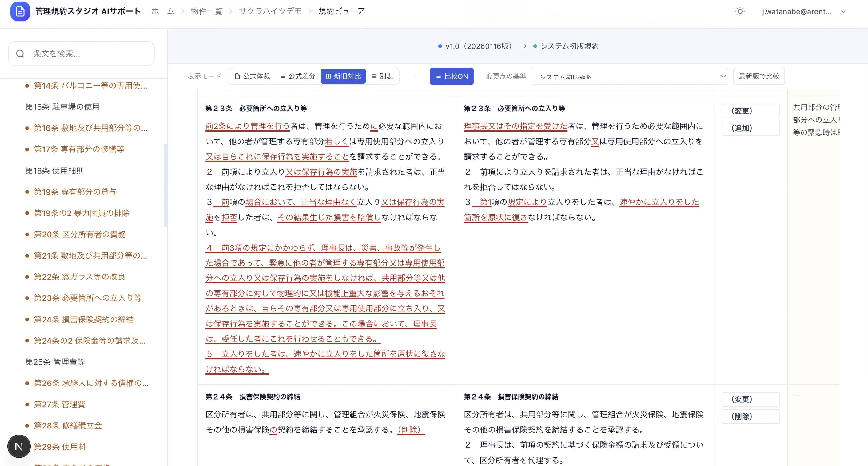Toggle the theme with the brightness icon
The image size is (868, 466).
(x=740, y=11)
